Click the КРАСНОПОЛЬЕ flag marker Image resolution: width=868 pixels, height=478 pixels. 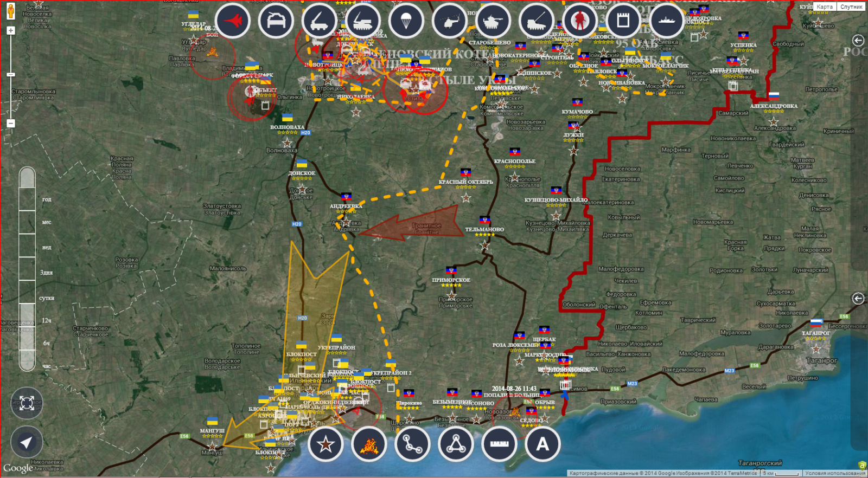tap(515, 152)
